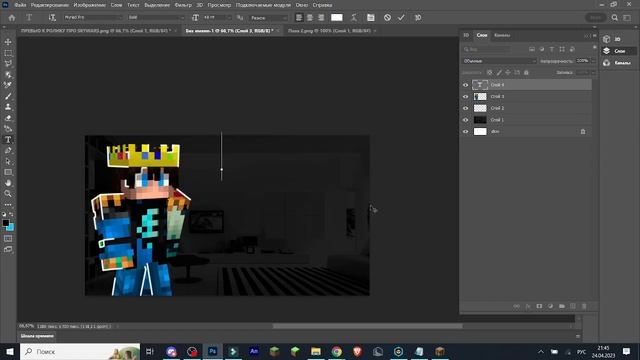Change the screen mode icon

pyautogui.click(x=8, y=249)
